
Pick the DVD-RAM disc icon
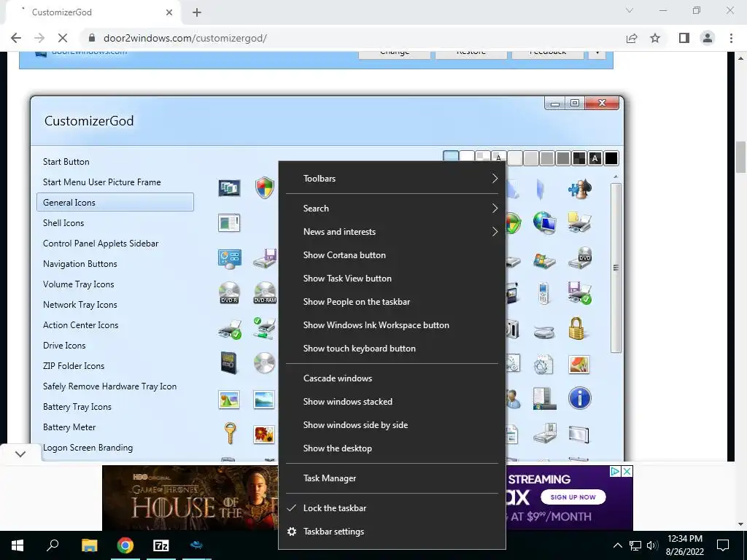[x=265, y=293]
